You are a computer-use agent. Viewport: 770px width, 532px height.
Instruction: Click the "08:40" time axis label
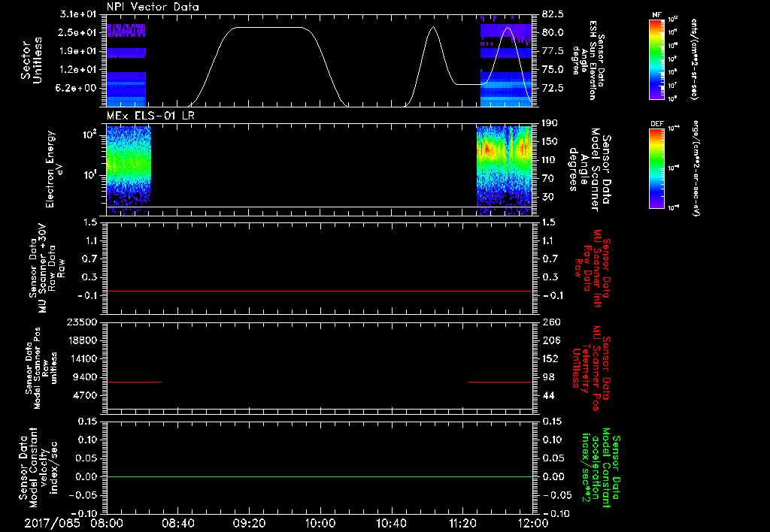[x=178, y=523]
